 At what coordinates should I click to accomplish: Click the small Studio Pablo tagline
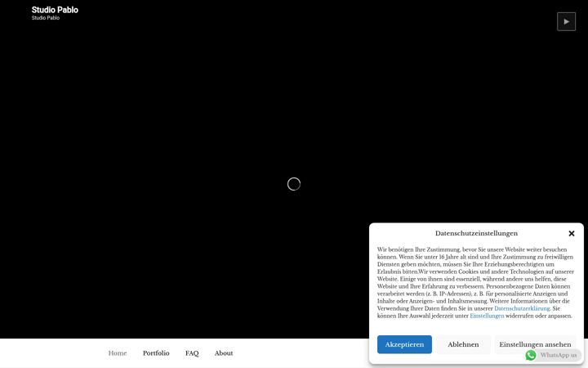pyautogui.click(x=46, y=18)
